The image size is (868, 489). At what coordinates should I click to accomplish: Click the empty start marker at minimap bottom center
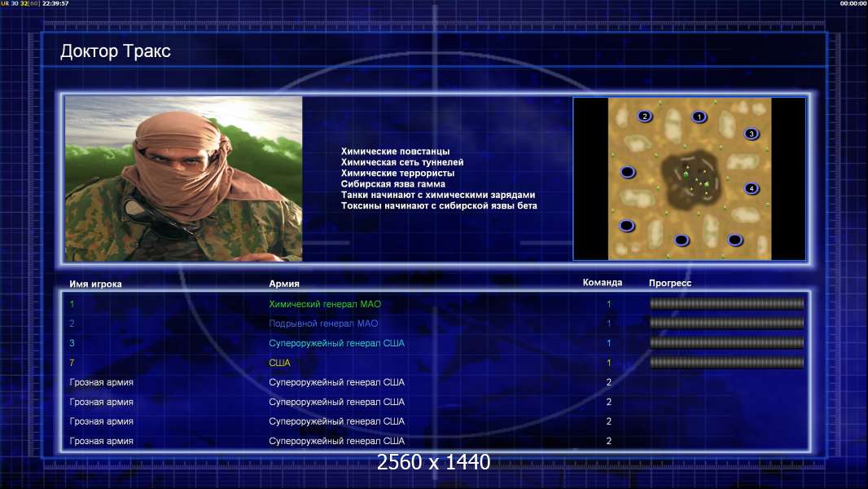click(x=682, y=240)
